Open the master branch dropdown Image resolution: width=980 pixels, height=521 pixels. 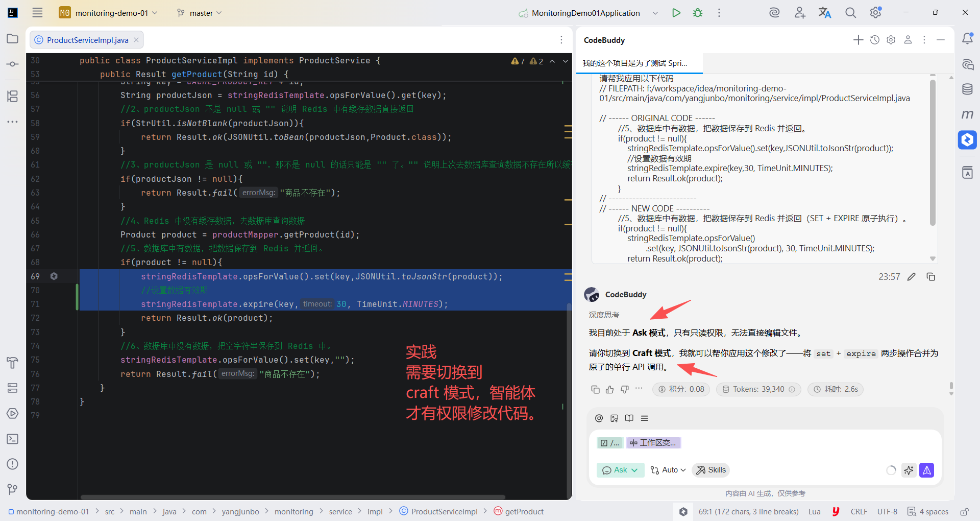(x=199, y=13)
